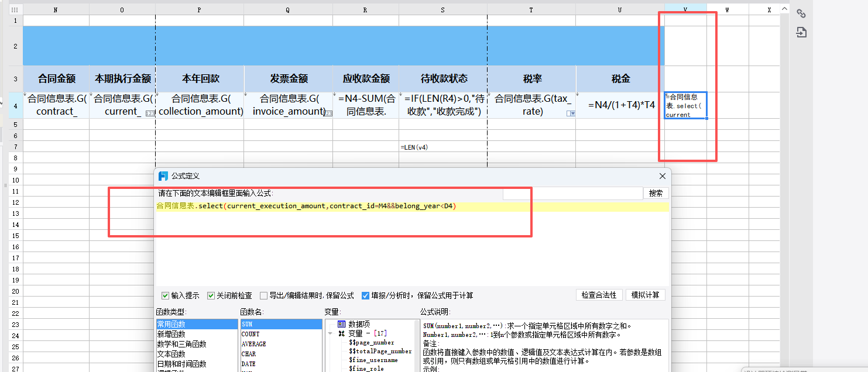Collapse the 变量 - [17] tree node

[330, 333]
